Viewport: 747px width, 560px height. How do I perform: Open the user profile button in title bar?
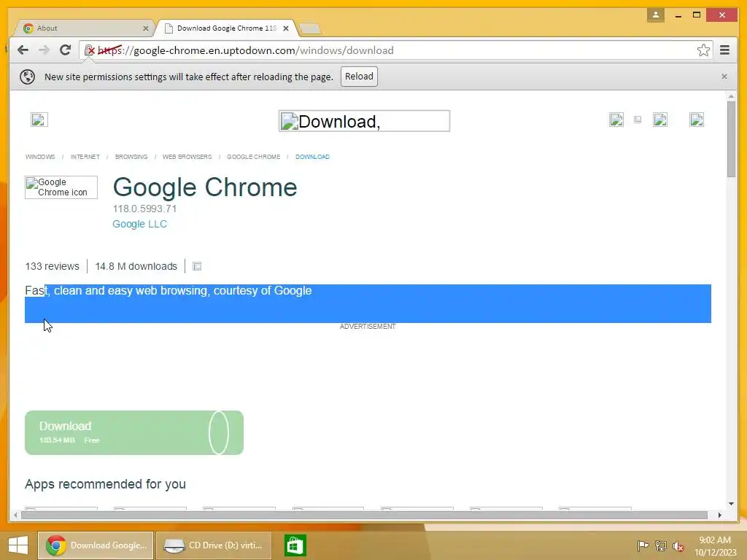coord(656,15)
